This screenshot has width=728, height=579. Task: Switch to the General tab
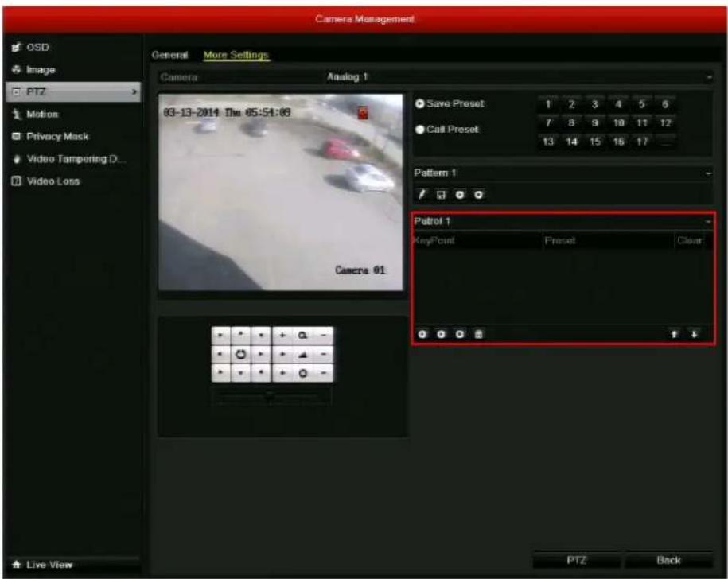coord(170,55)
